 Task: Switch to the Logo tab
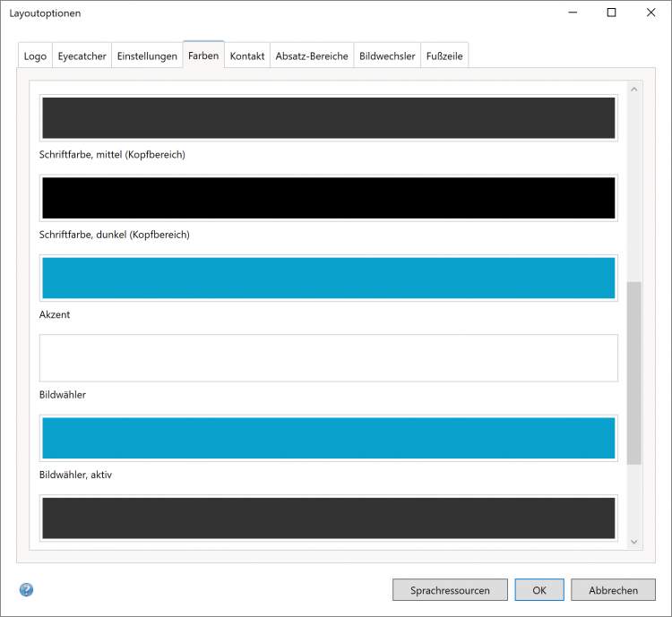35,56
